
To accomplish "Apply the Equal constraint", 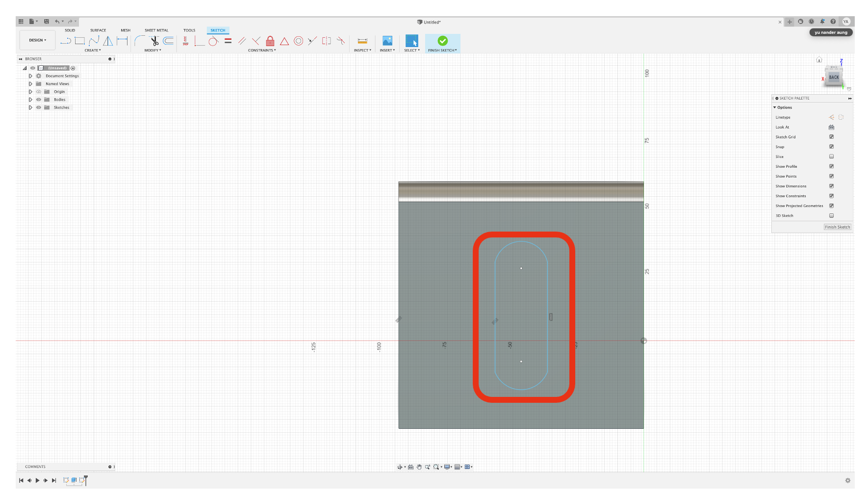I will (228, 41).
